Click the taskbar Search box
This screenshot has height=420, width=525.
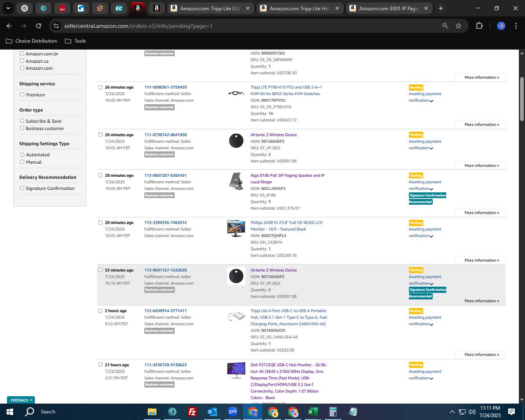pos(48,412)
